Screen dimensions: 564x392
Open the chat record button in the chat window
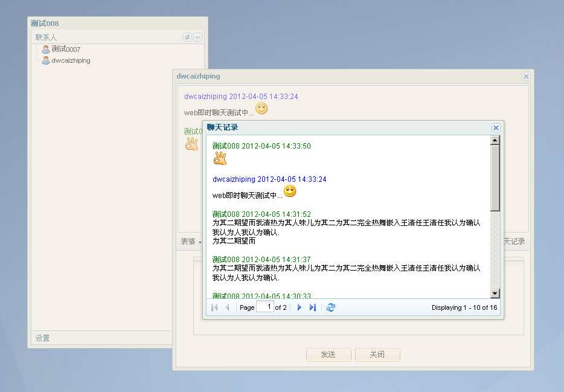[514, 242]
